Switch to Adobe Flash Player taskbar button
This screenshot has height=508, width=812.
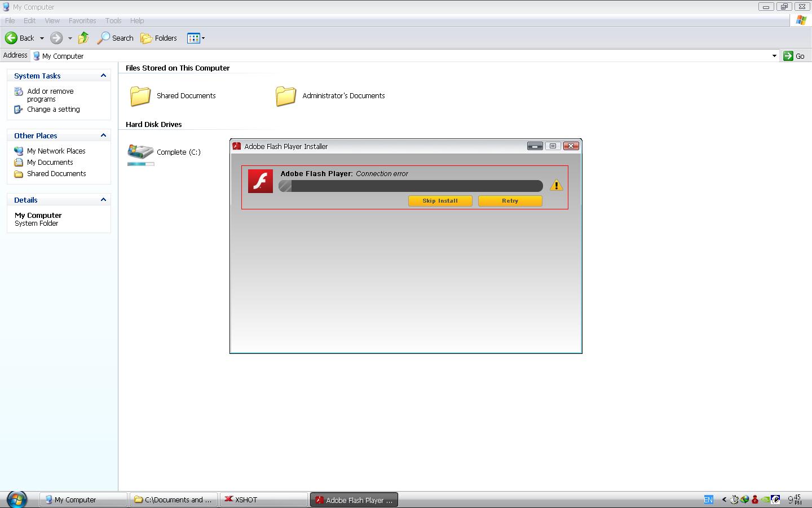[x=354, y=500]
